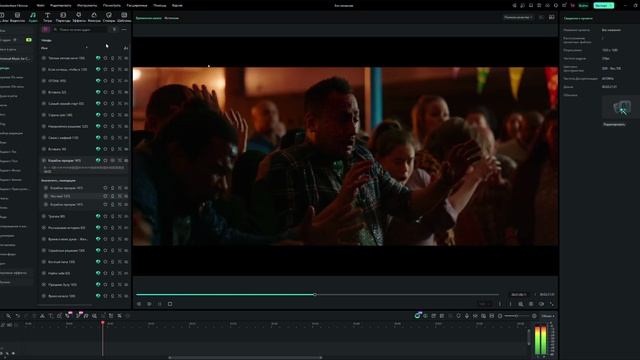Screen dimensions: 640x360
Task: Open the playback speed selector under the preview
Action: [x=484, y=304]
